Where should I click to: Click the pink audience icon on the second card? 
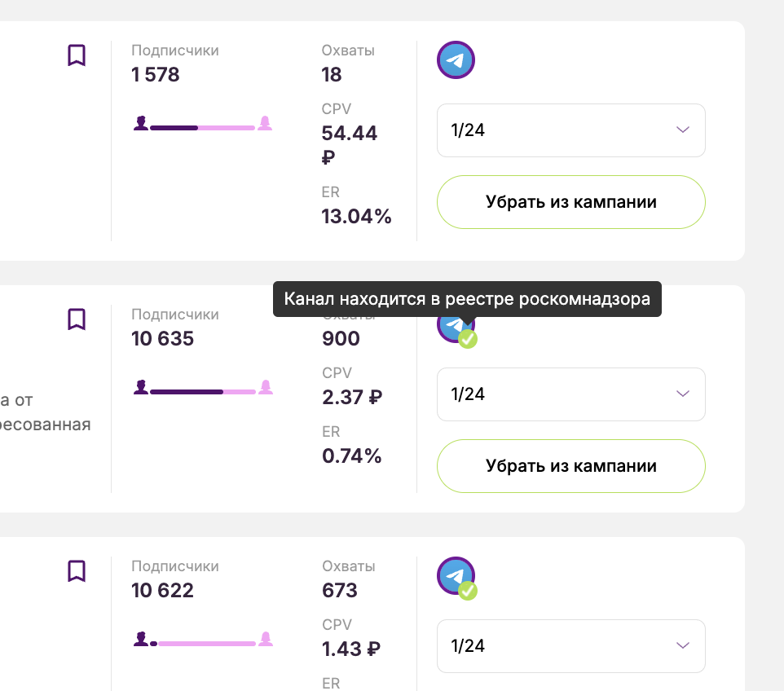click(x=266, y=388)
